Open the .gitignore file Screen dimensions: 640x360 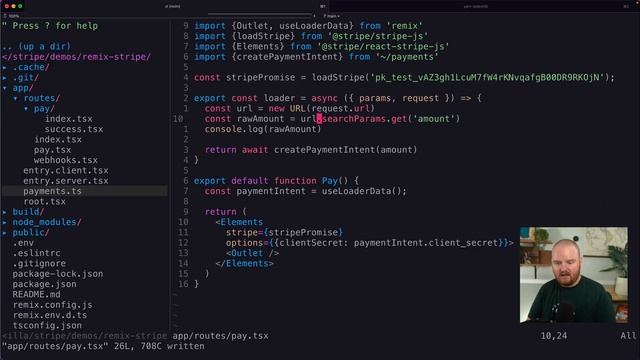(39, 264)
